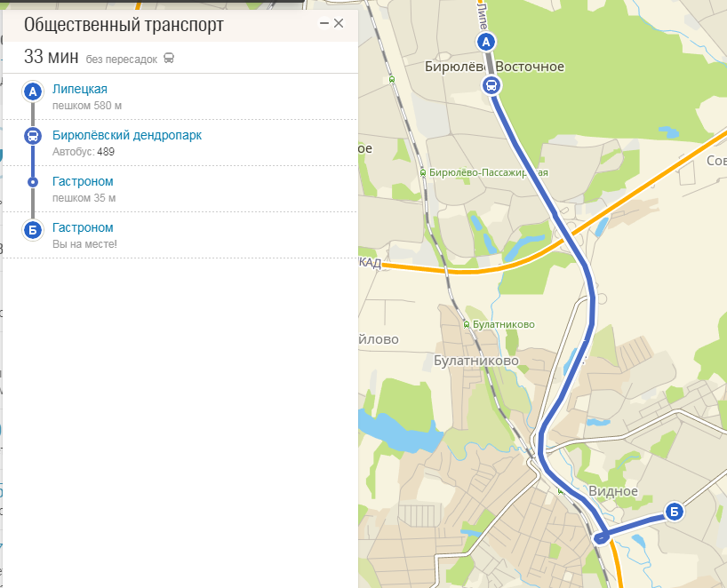This screenshot has width=727, height=588.
Task: Click the point Б marker on the map
Action: coord(675,512)
